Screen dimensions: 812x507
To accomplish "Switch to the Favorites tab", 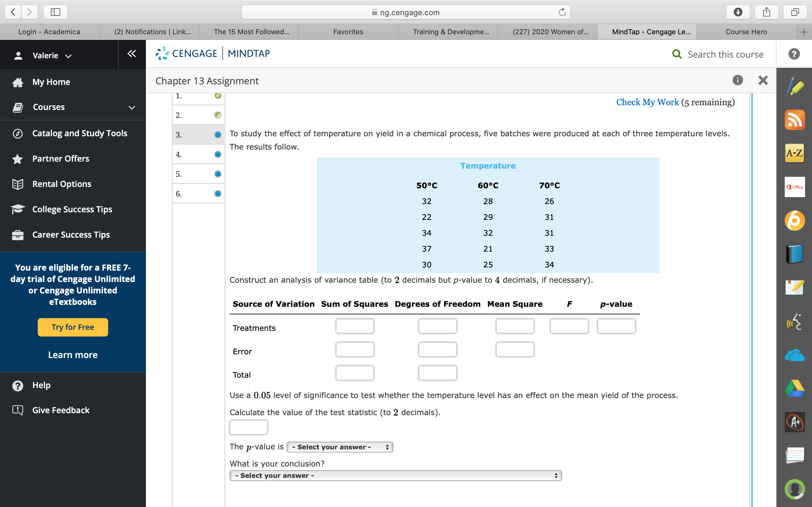I will pos(348,31).
